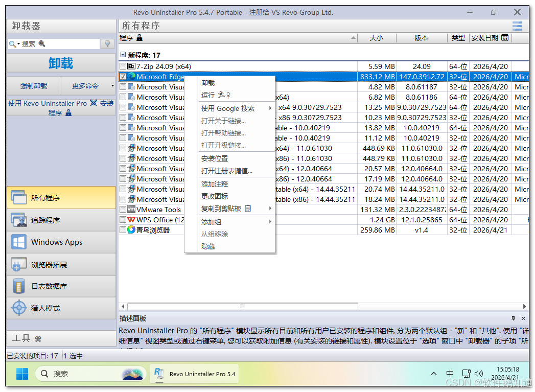The width and height of the screenshot is (535, 392).
Task: Activate Hunter Mode (猎人模式) target icon
Action: pyautogui.click(x=19, y=308)
